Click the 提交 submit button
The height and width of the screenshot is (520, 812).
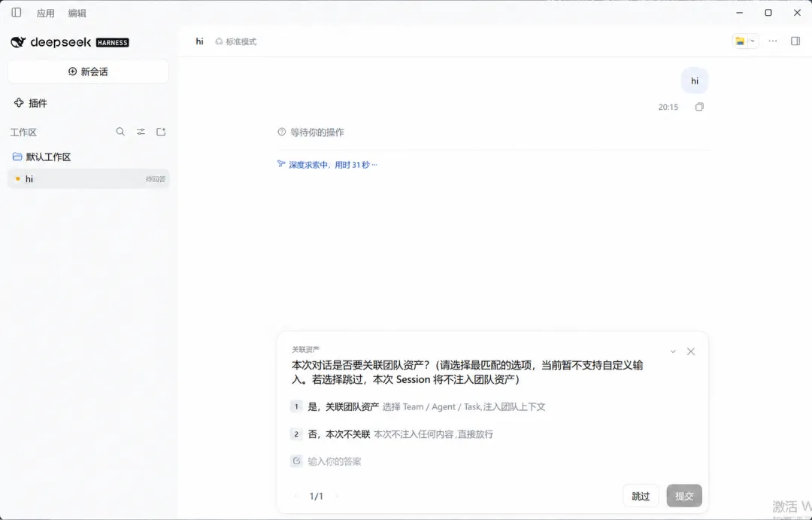684,496
